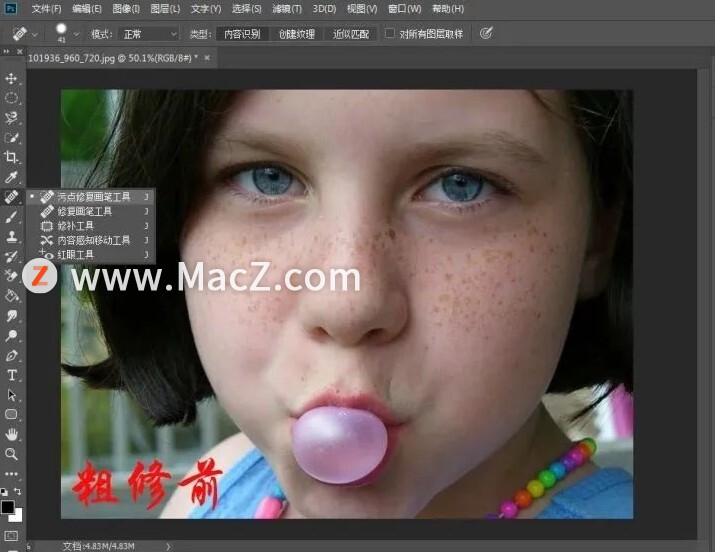Select the 内容识别 type button

(x=242, y=34)
